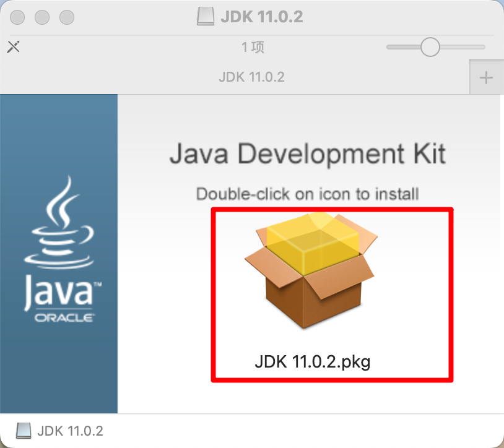Minimize the JDK 11.0.2 Finder window
504x448 pixels.
pyautogui.click(x=42, y=17)
